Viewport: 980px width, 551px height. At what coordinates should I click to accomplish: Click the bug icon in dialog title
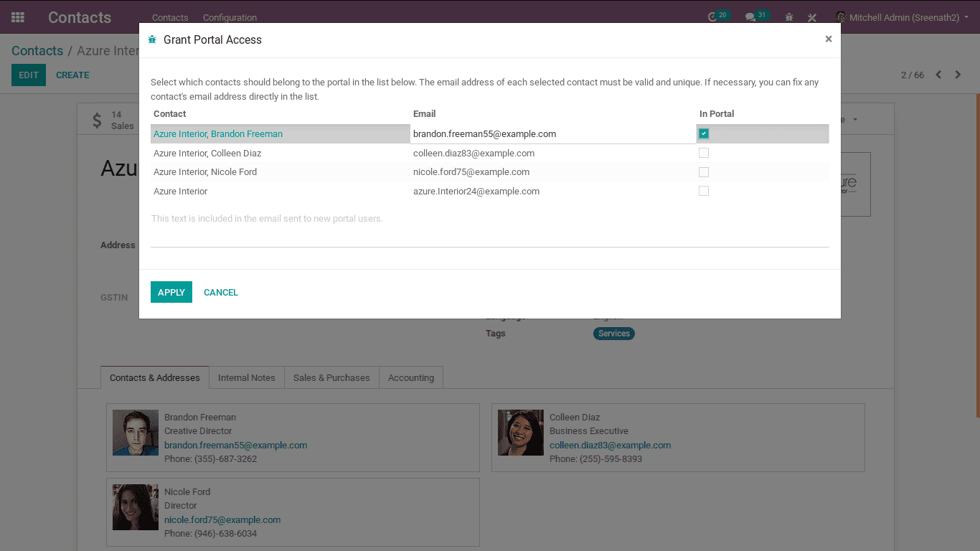coord(152,40)
